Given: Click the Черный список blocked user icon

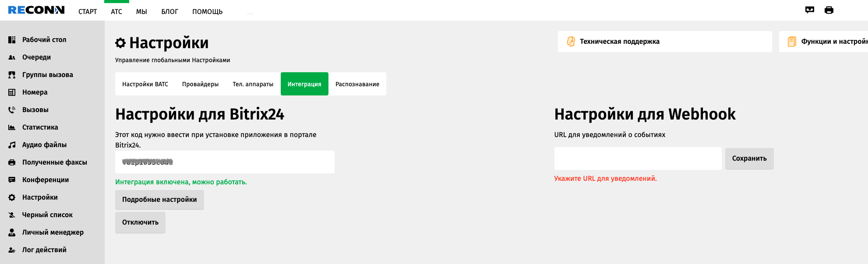Looking at the screenshot, I should [12, 215].
